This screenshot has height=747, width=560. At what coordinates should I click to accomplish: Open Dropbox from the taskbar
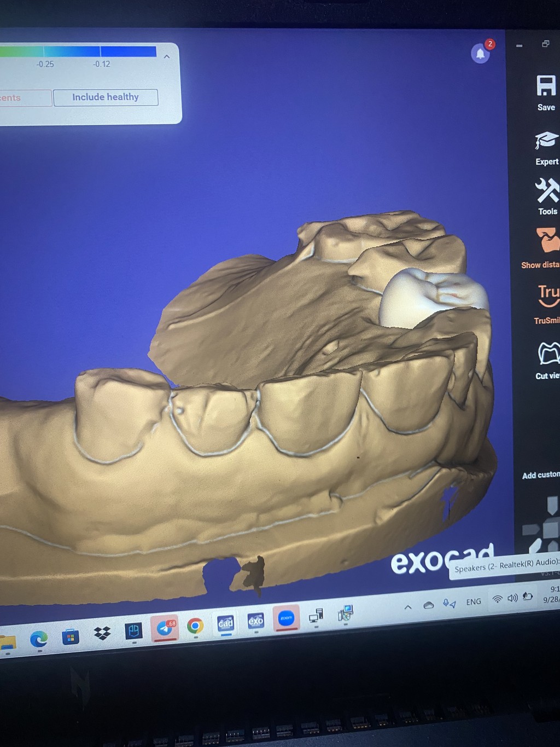pos(102,634)
